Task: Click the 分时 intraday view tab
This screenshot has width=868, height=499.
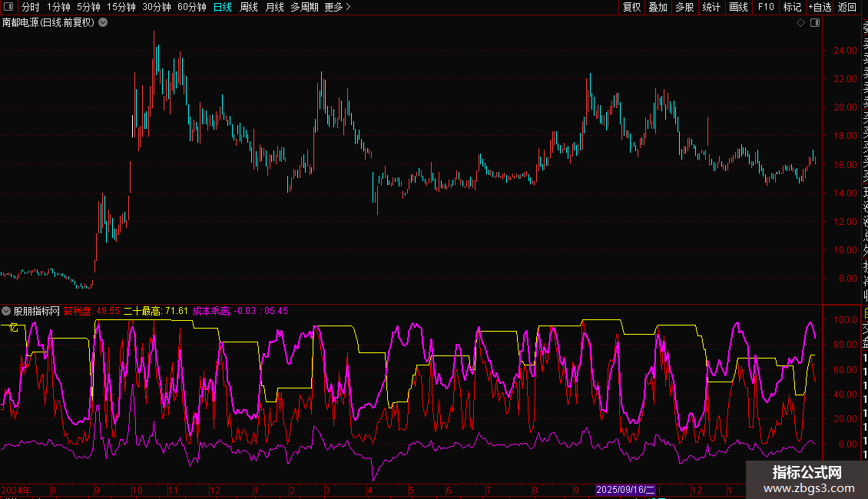Action: (x=30, y=7)
